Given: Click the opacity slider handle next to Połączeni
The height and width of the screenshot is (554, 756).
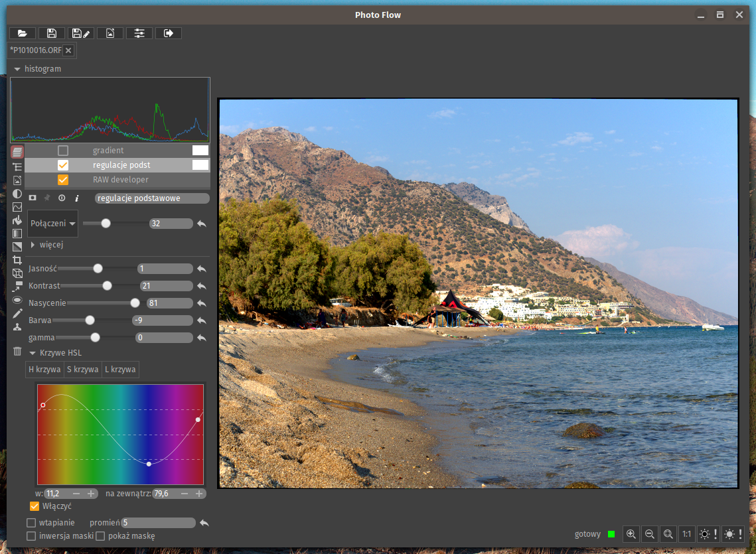Looking at the screenshot, I should click(x=106, y=223).
